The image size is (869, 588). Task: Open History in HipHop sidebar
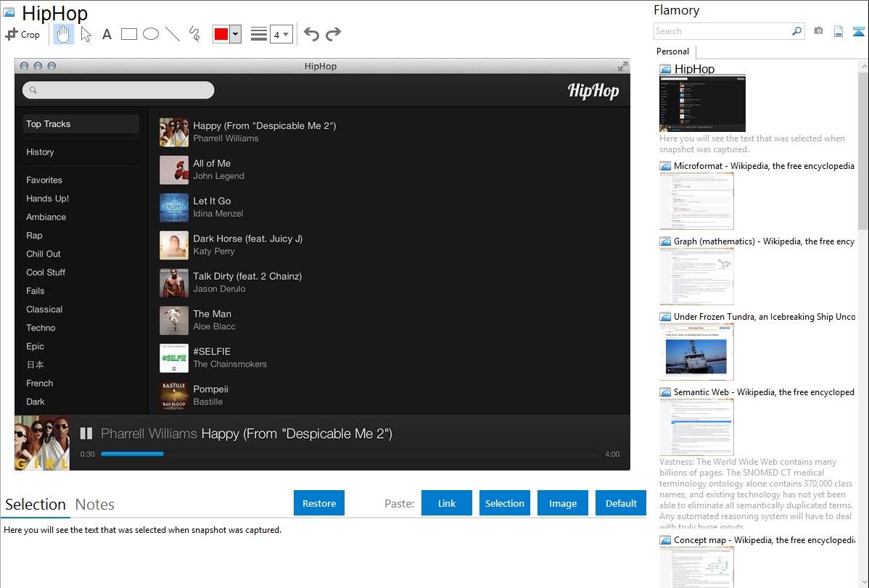pyautogui.click(x=40, y=152)
